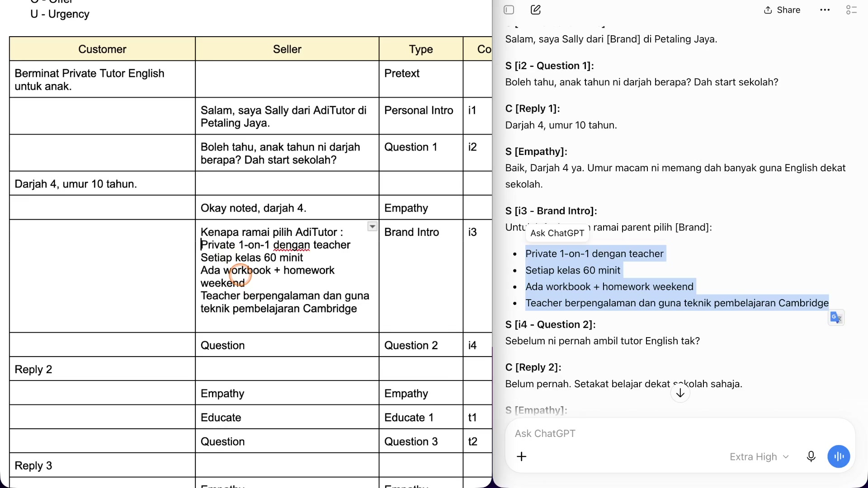The height and width of the screenshot is (488, 868).
Task: Click the Seller column header
Action: click(x=287, y=49)
